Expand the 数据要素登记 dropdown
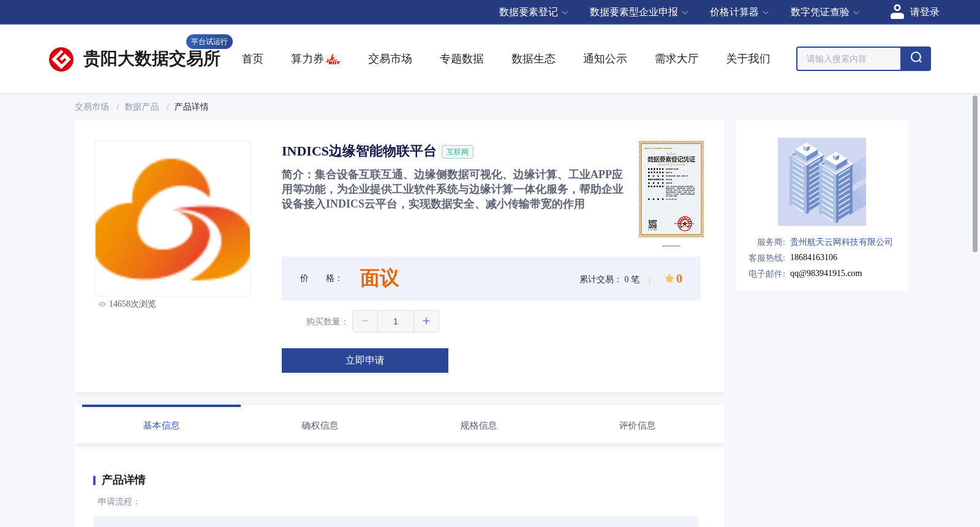980x527 pixels. point(533,12)
